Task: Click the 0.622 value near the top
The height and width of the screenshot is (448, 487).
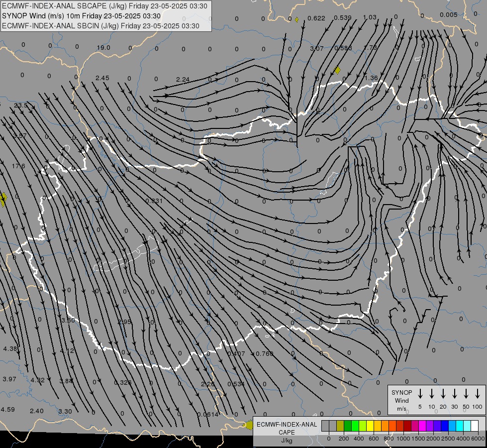Action: pos(316,18)
